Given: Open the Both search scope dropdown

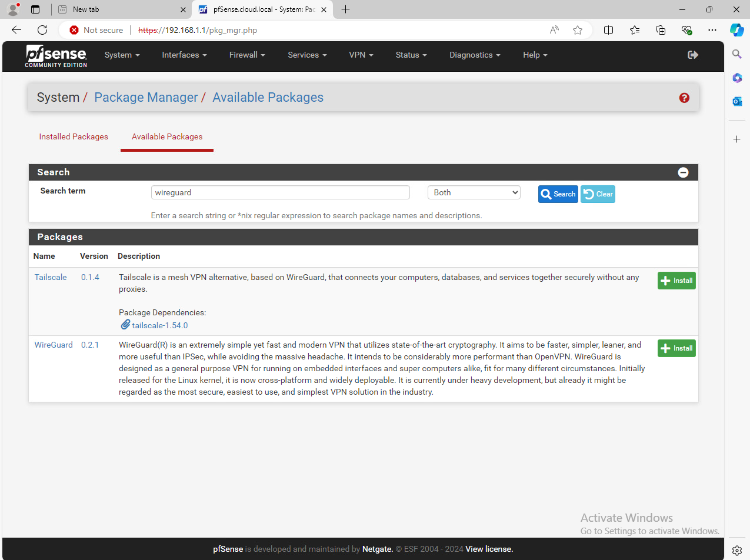Looking at the screenshot, I should point(474,192).
